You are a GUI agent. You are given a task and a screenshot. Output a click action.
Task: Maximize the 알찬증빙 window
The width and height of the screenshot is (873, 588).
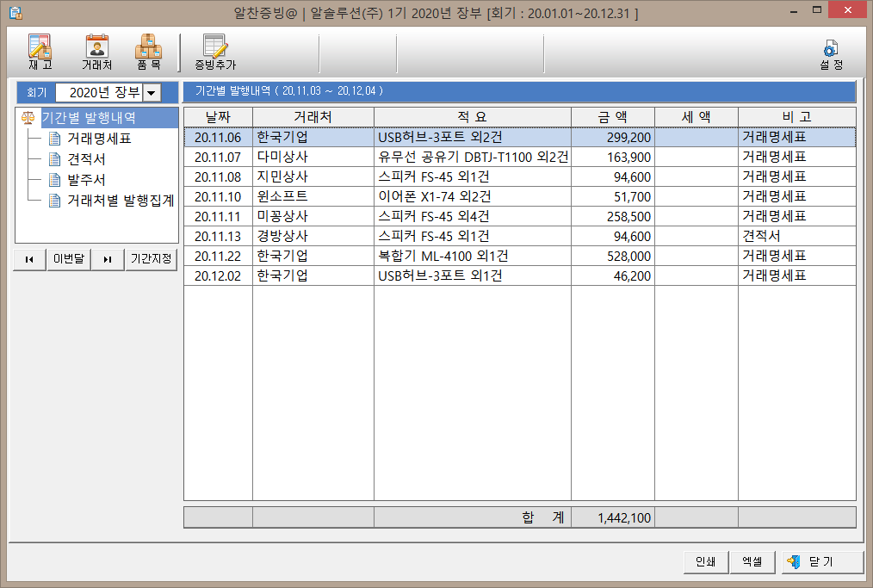817,10
